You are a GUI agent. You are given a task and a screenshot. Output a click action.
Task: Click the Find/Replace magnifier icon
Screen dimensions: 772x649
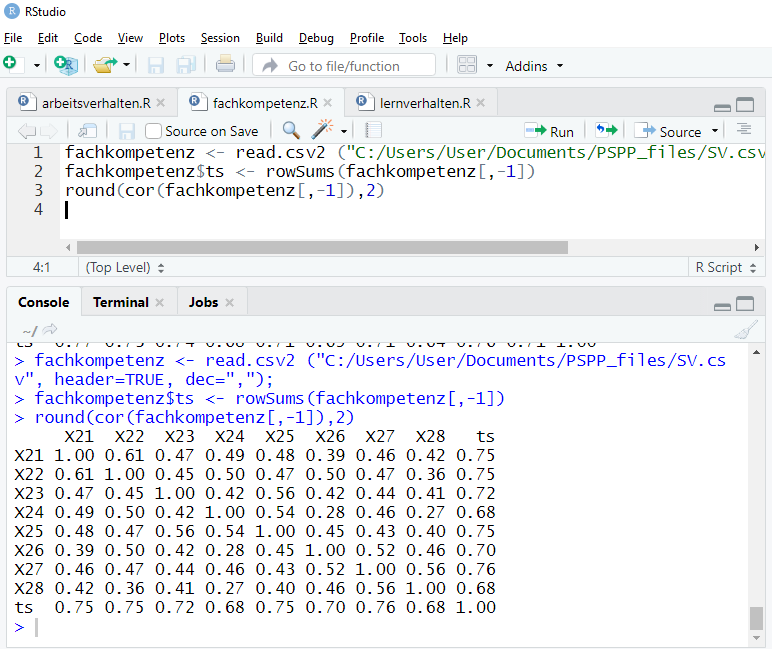click(291, 131)
